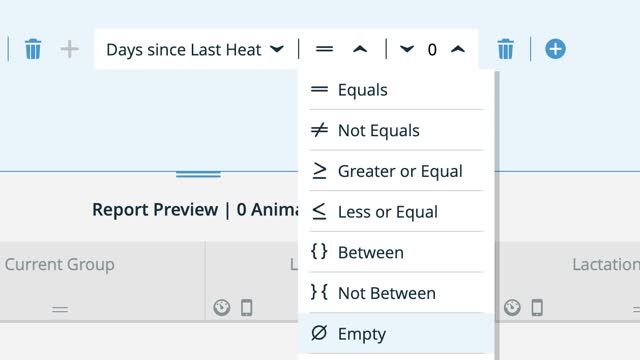The height and width of the screenshot is (360, 640).
Task: Click the operator dropdown scrollbar
Action: [x=497, y=216]
